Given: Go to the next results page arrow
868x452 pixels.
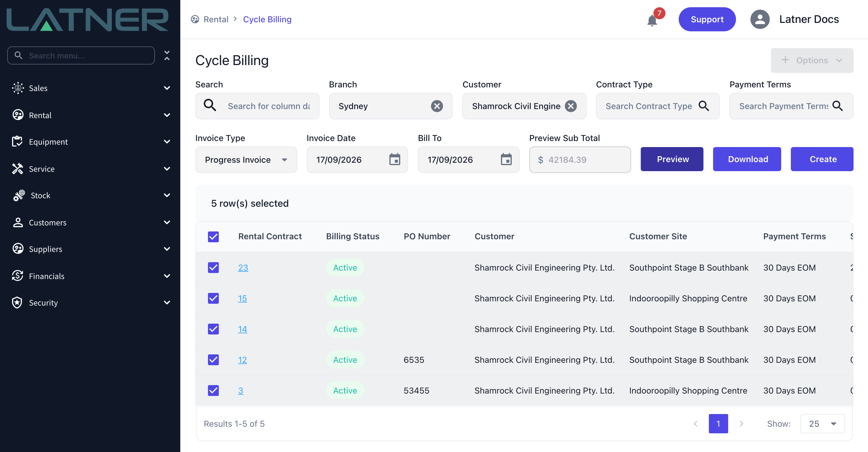Looking at the screenshot, I should (741, 424).
